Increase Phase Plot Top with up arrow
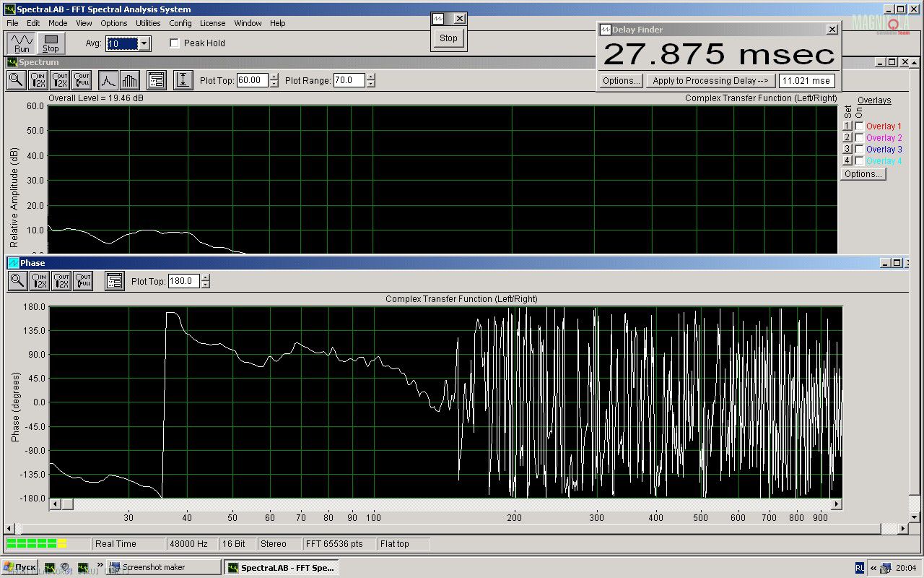Image resolution: width=924 pixels, height=578 pixels. tap(206, 278)
